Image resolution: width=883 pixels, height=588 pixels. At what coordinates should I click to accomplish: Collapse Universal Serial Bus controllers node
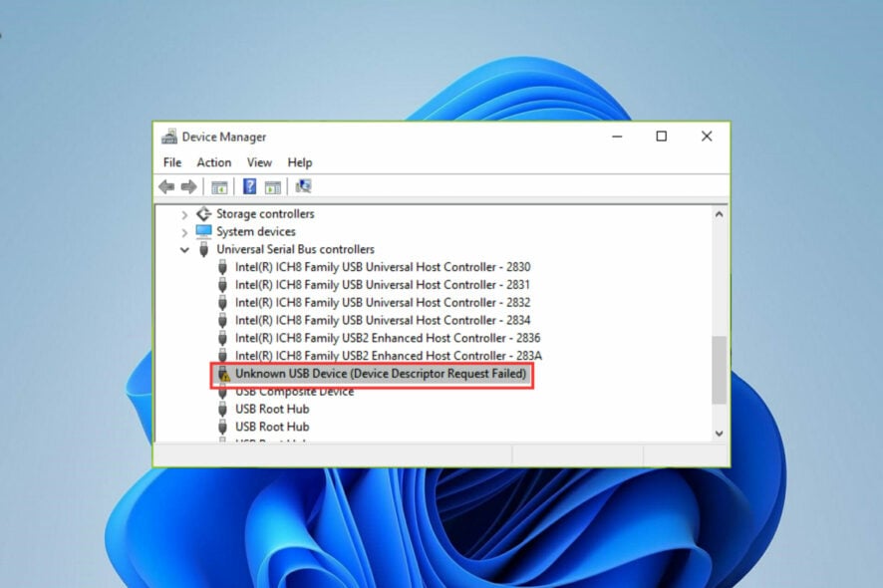point(184,249)
